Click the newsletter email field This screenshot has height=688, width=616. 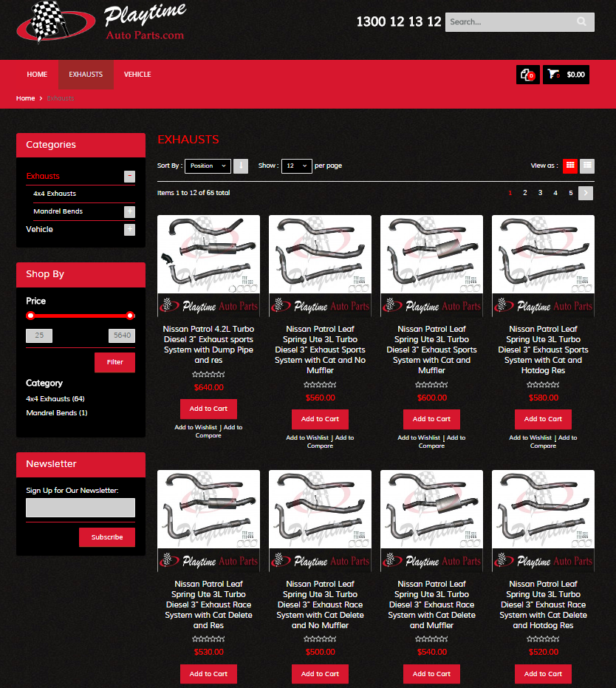click(81, 508)
